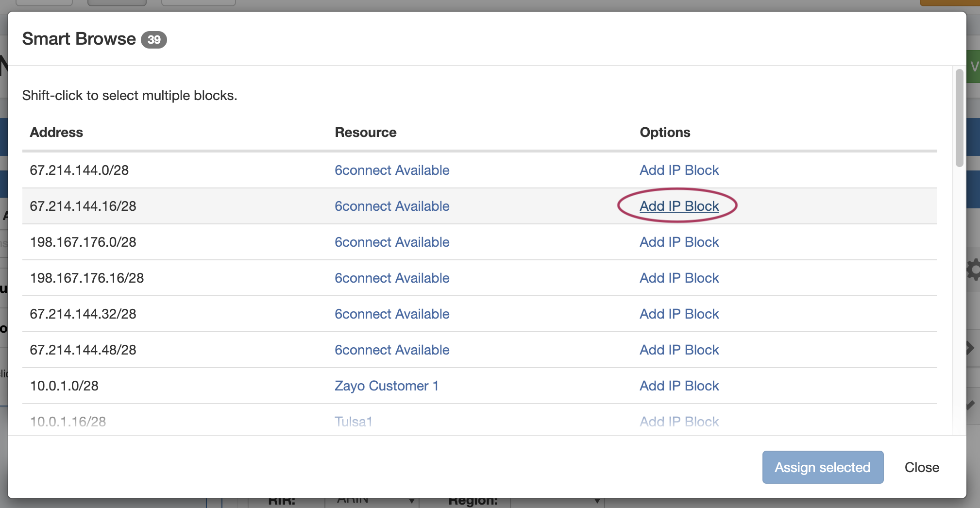Open 6connect Available resource for 67.214.144.0/28
Image resolution: width=980 pixels, height=508 pixels.
point(392,170)
